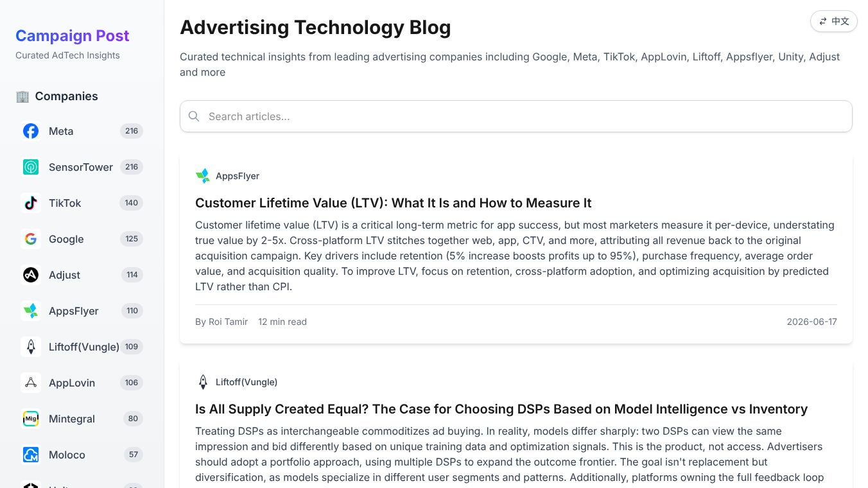The height and width of the screenshot is (488, 868).
Task: Click the SensorTower green logo icon
Action: coord(31,167)
